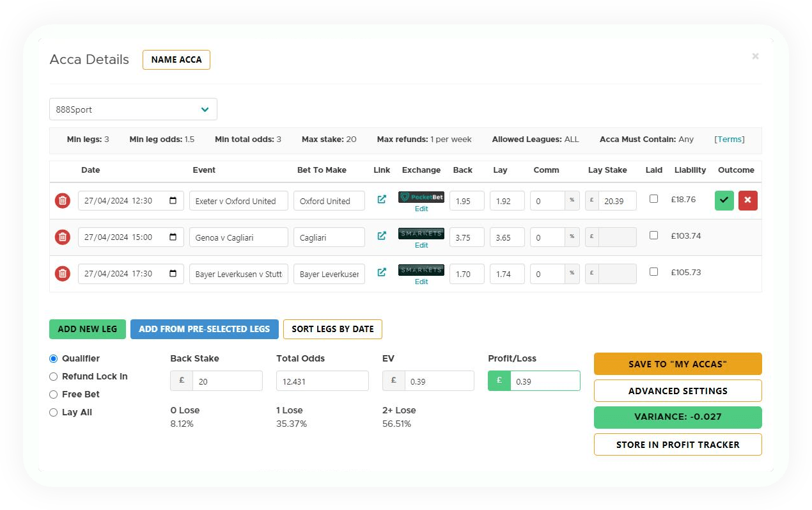Edit the exchange for the Cagliari leg
Screen dimensions: 812x510
pyautogui.click(x=421, y=244)
